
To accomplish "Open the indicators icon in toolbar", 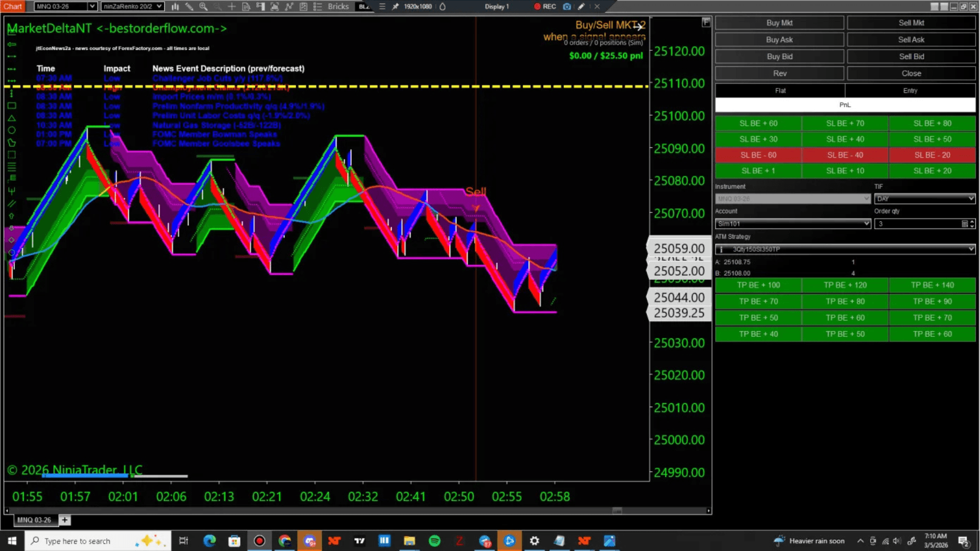I will pos(289,7).
